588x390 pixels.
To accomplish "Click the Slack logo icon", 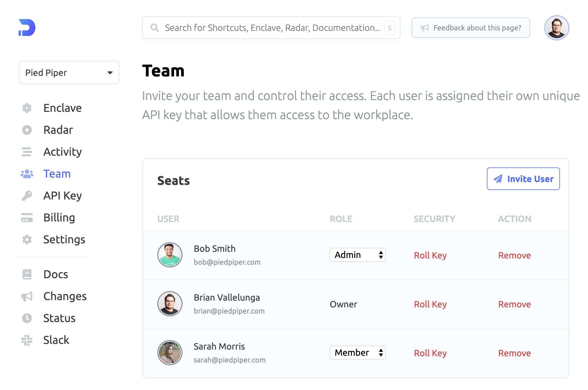I will pos(27,340).
